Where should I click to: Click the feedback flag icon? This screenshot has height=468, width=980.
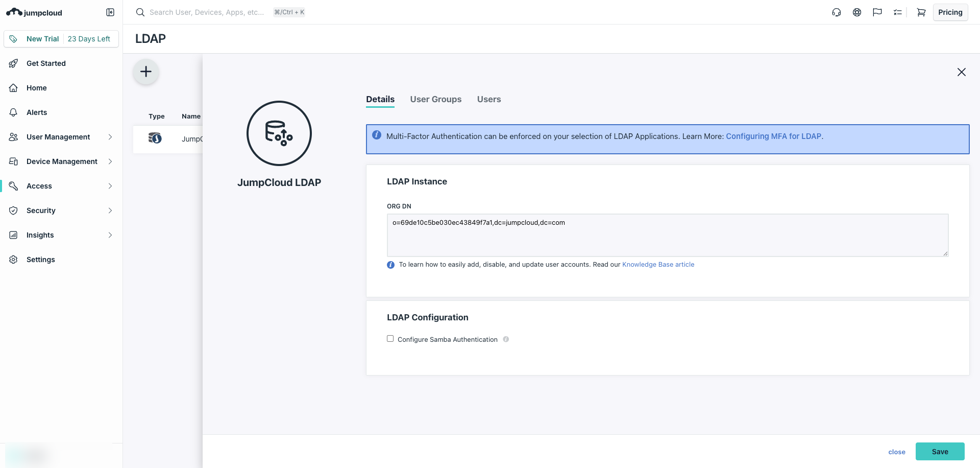877,12
